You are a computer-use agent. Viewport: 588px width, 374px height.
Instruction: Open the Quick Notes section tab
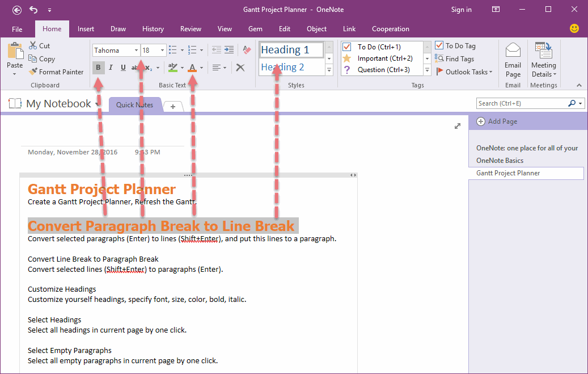(134, 105)
